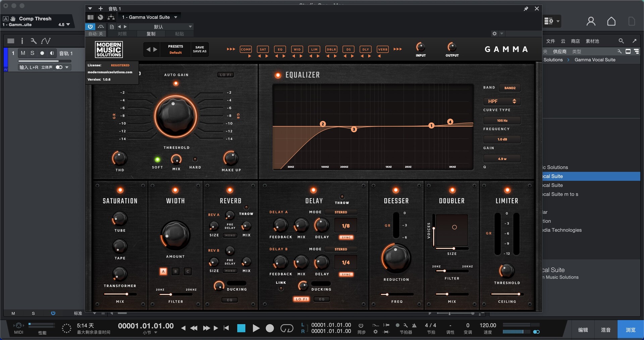Click the PRESETS Default button

point(175,49)
